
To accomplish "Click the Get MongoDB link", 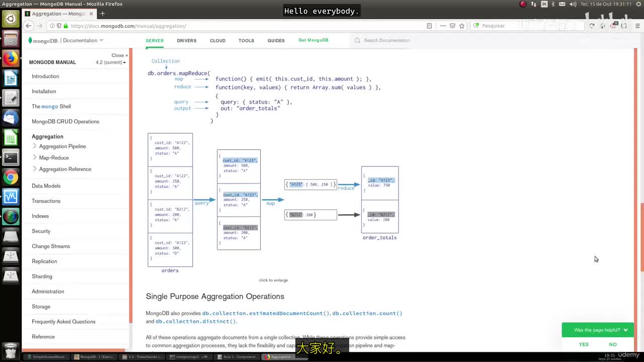I will [313, 40].
